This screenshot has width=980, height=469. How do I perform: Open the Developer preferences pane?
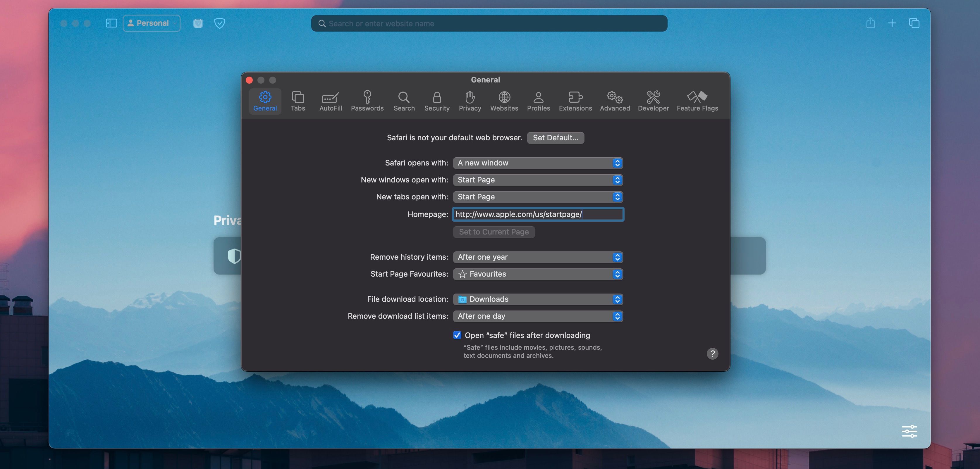coord(653,101)
